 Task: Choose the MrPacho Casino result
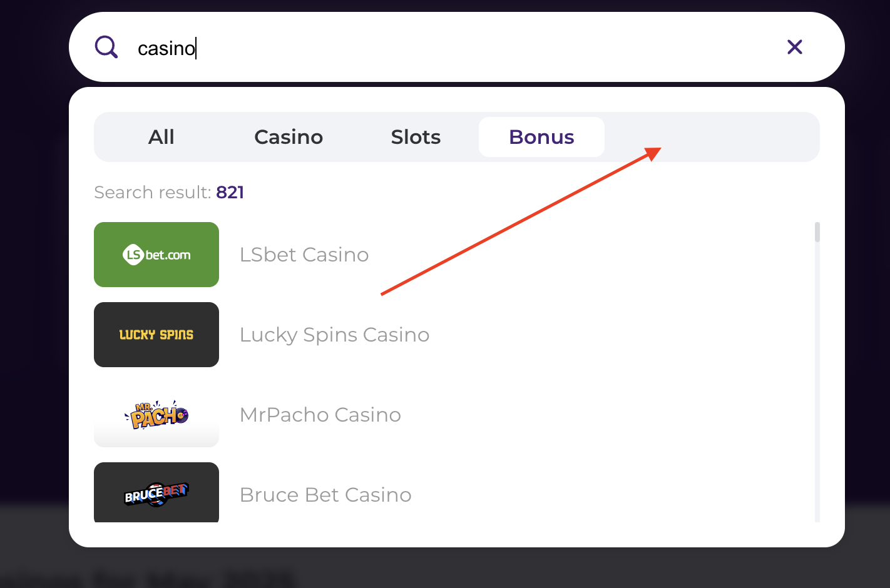[320, 415]
